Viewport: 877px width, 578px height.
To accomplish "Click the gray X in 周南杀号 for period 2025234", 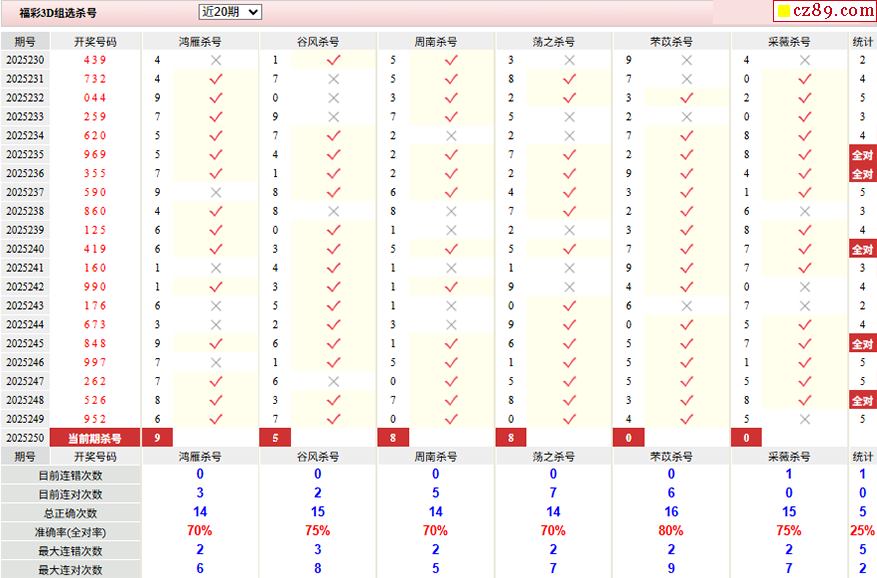I will point(451,135).
